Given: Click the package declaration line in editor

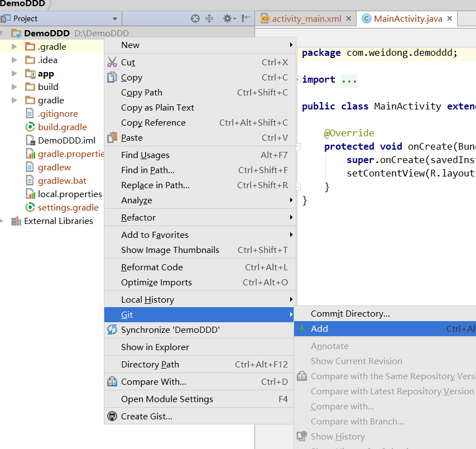Looking at the screenshot, I should pyautogui.click(x=379, y=53).
